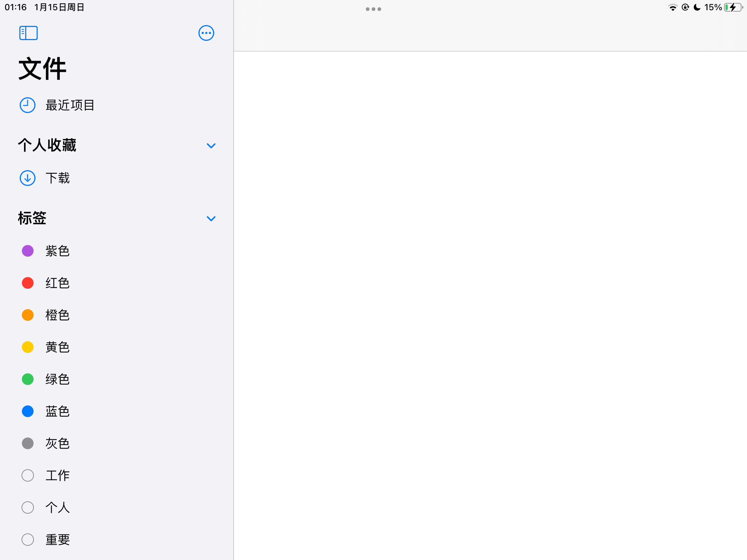
Task: Open the more options ellipsis button
Action: (206, 33)
